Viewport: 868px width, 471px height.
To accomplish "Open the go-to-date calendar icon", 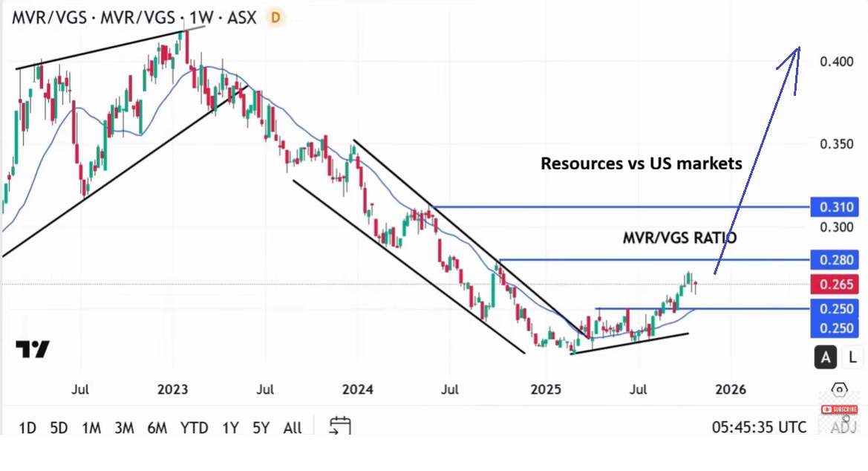I will (340, 426).
